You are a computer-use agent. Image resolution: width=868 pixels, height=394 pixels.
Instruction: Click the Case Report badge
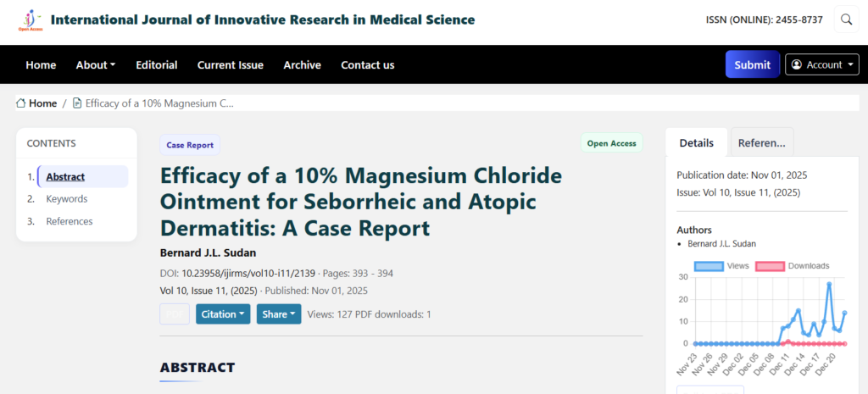tap(190, 145)
